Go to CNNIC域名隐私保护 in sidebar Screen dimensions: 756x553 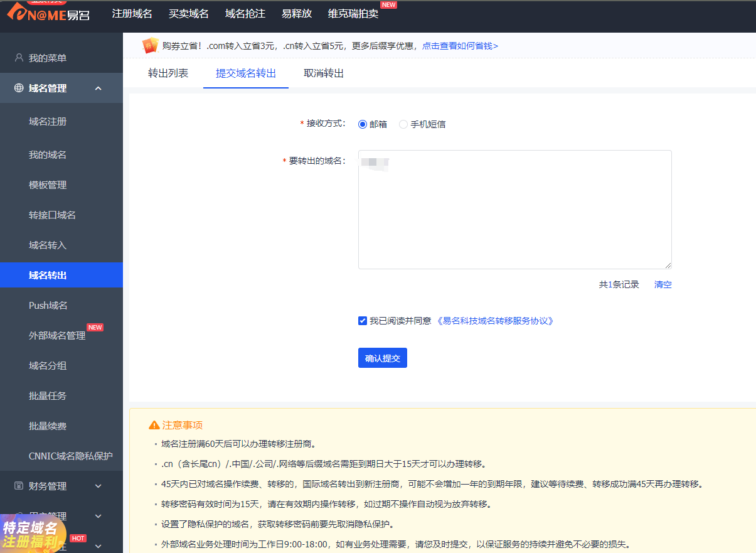click(71, 456)
